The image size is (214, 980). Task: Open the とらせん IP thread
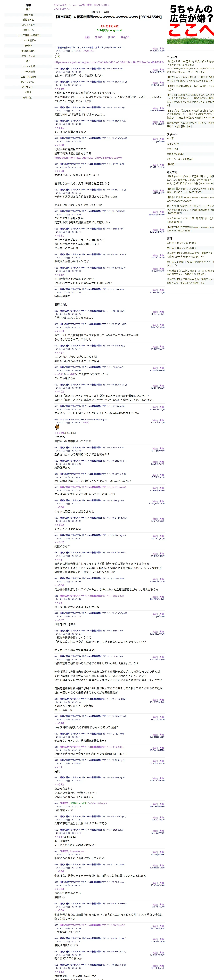tap(173, 143)
